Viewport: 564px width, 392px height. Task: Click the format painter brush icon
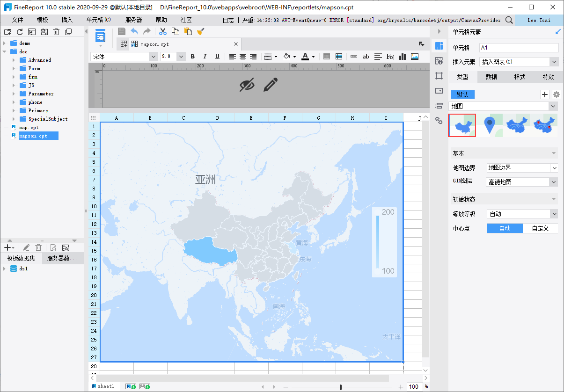pyautogui.click(x=201, y=31)
